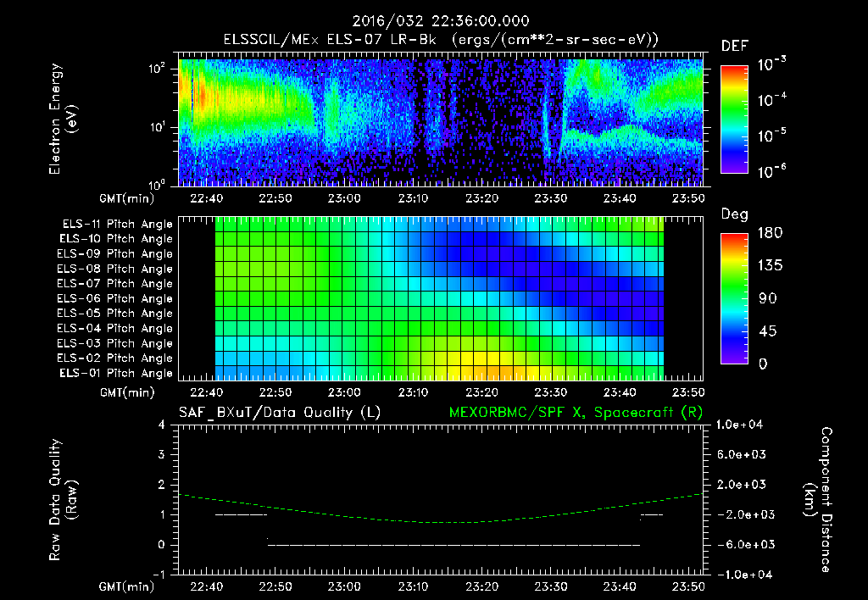The width and height of the screenshot is (868, 600).
Task: Click the ELS-07 Pitch Angle label
Action: point(114,283)
